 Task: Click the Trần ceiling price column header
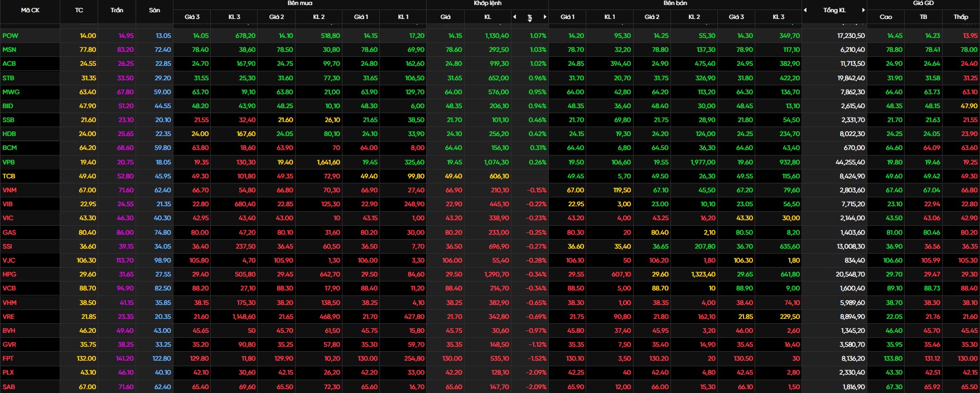117,10
